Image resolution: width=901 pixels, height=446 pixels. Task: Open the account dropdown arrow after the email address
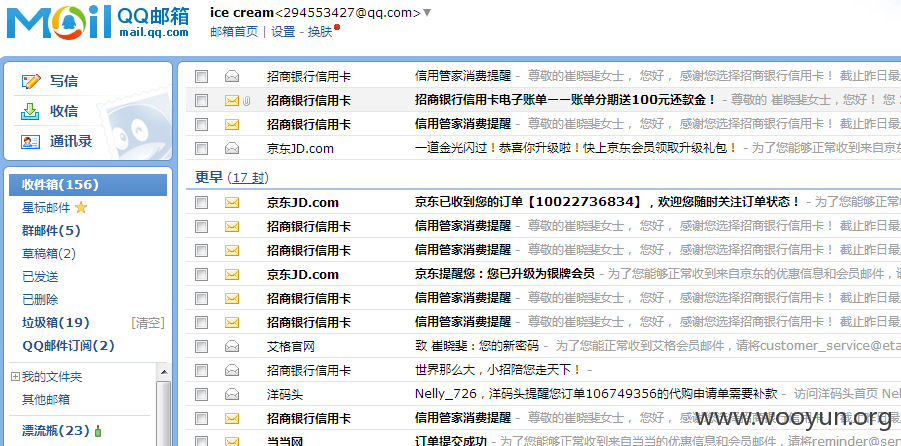tap(427, 13)
